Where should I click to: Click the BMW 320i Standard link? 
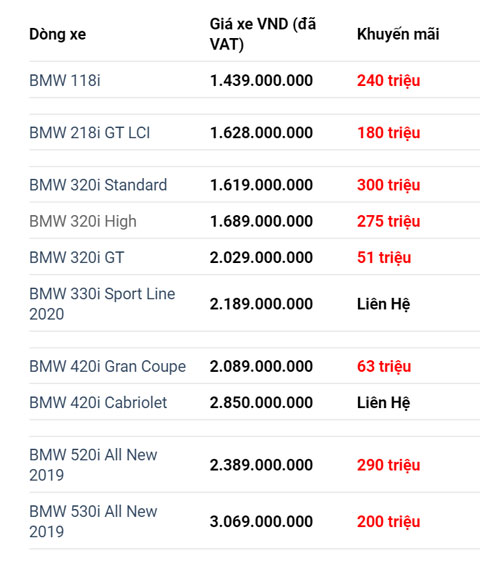click(98, 185)
